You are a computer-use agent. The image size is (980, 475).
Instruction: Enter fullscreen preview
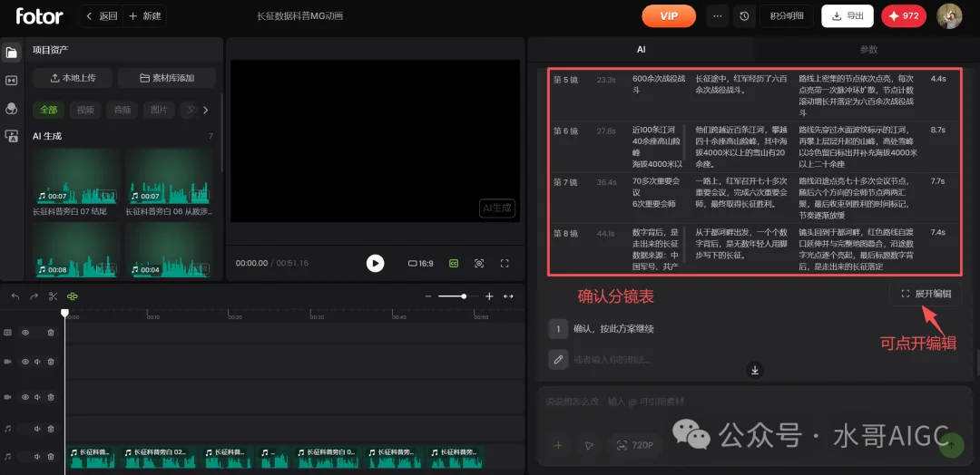coord(505,264)
